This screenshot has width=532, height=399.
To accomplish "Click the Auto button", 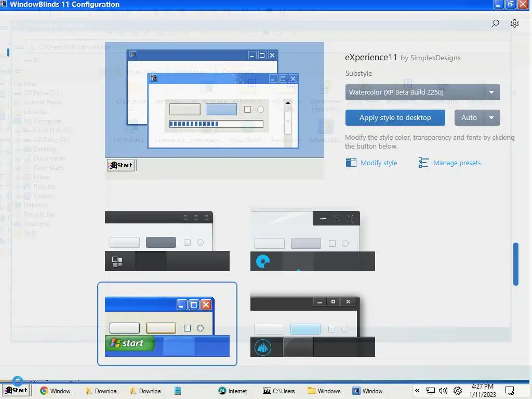I will pos(469,118).
